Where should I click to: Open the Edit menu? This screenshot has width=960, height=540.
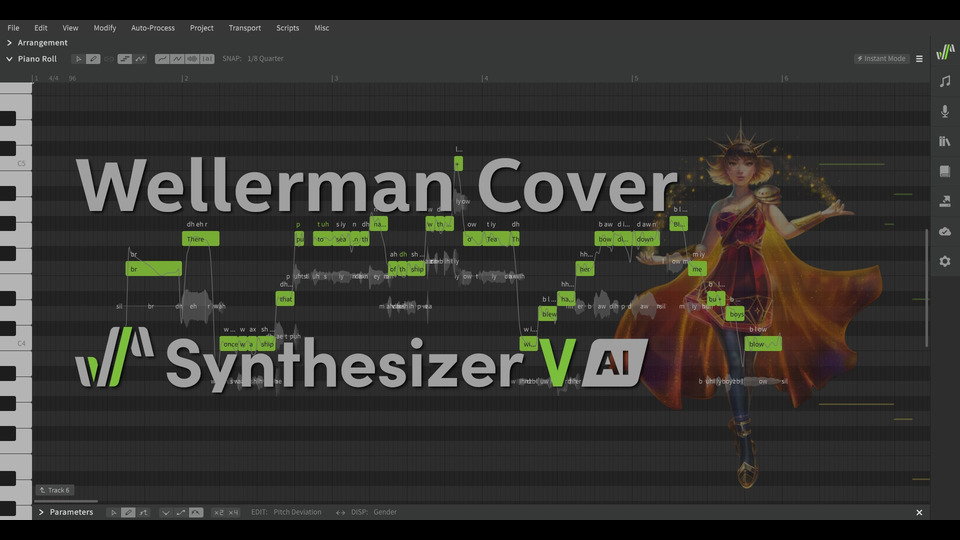click(x=41, y=28)
